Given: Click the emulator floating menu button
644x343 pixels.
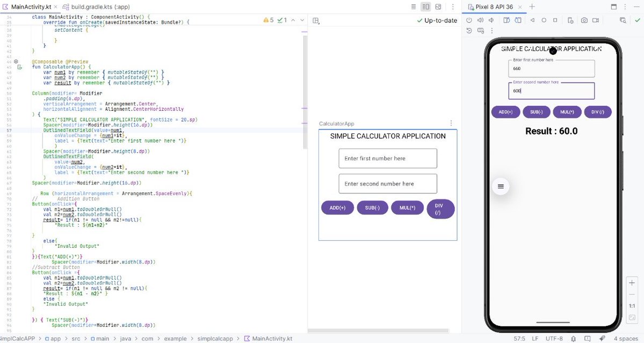Looking at the screenshot, I should (501, 187).
